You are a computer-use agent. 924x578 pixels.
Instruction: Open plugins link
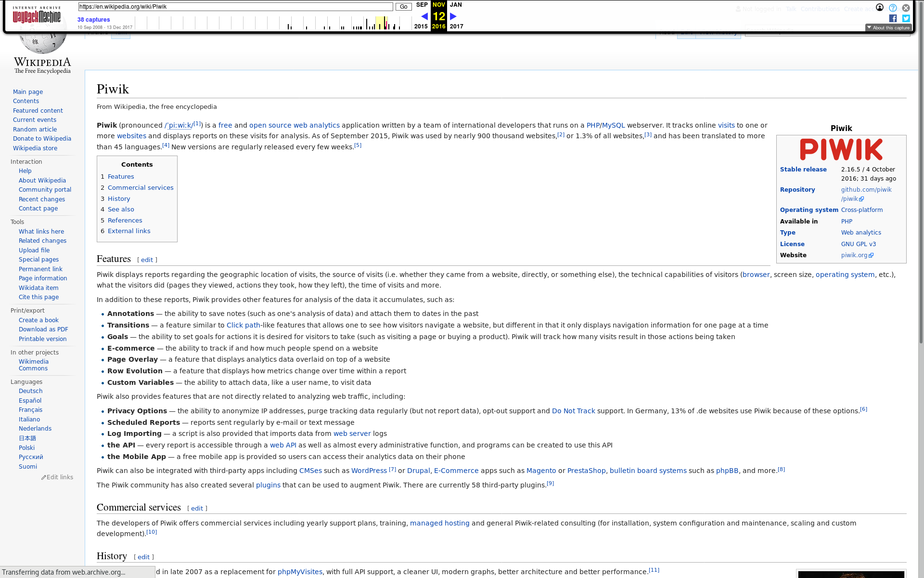268,485
